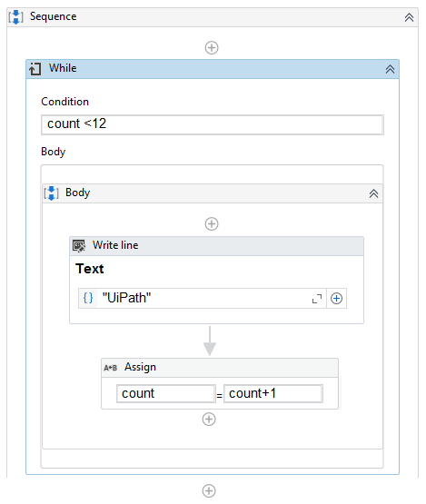Click the Write line activity icon
This screenshot has width=426, height=504.
79,246
